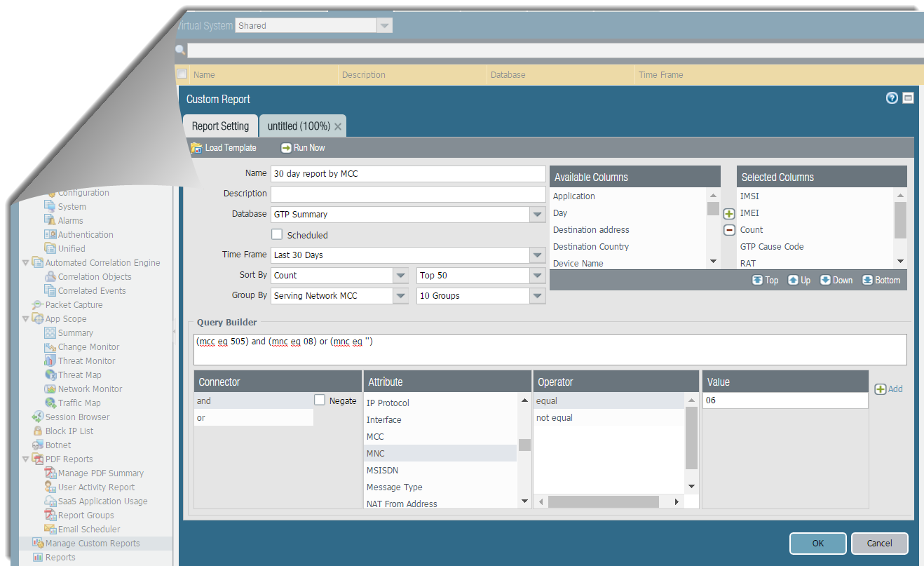Switch to the untitled (100%) tab
This screenshot has width=924, height=566.
[299, 126]
